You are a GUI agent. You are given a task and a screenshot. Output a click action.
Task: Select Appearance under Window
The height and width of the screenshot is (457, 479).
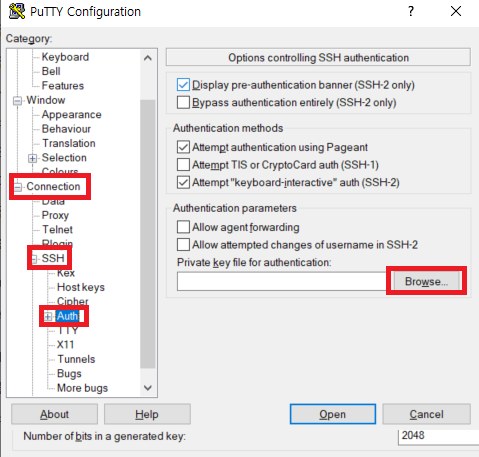pyautogui.click(x=72, y=115)
